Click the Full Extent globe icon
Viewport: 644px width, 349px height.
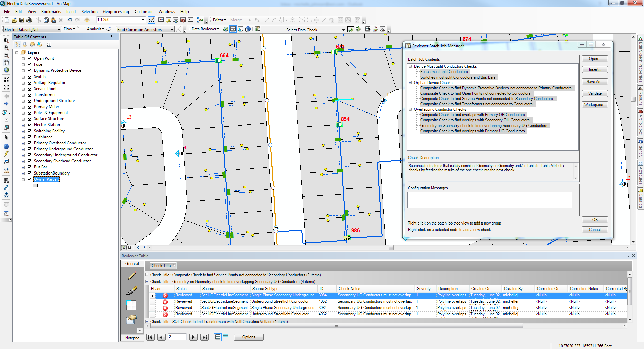tap(6, 70)
